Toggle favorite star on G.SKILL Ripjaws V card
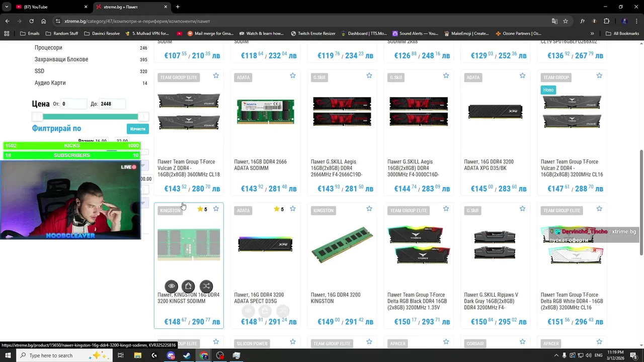 522,209
